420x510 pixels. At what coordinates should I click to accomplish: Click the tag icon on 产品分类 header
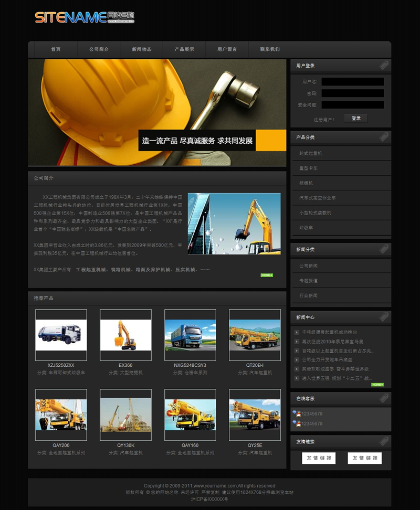(384, 137)
